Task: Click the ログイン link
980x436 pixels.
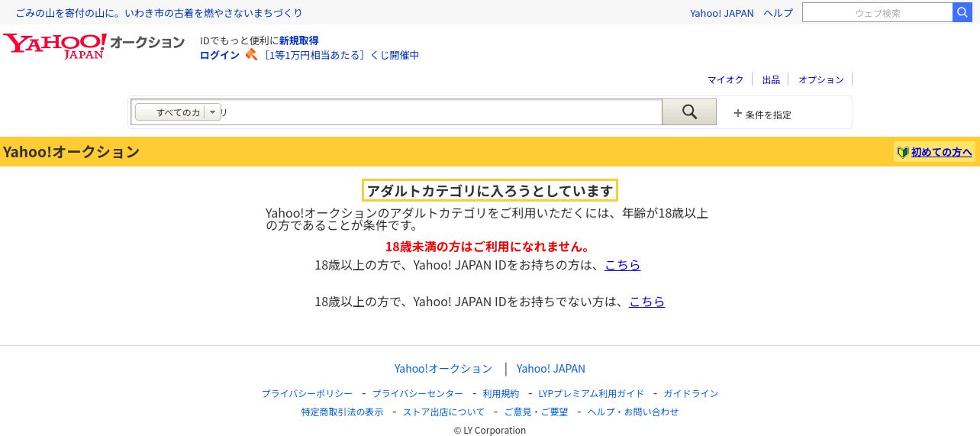Action: [x=220, y=55]
